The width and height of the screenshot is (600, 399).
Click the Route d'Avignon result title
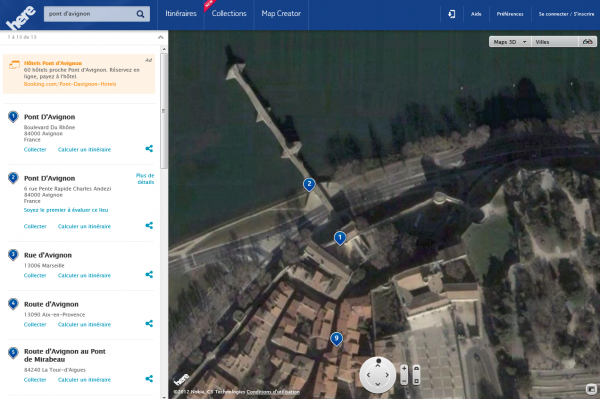[51, 304]
